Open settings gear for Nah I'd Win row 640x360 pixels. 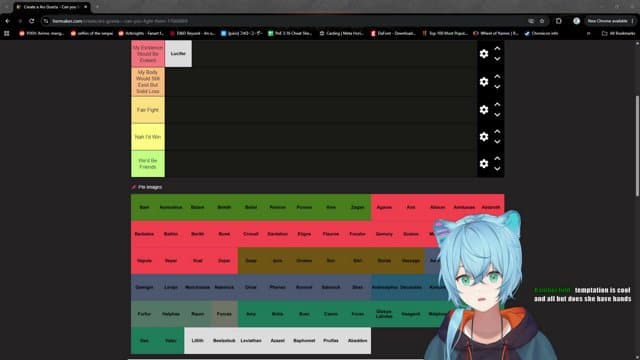(x=484, y=136)
